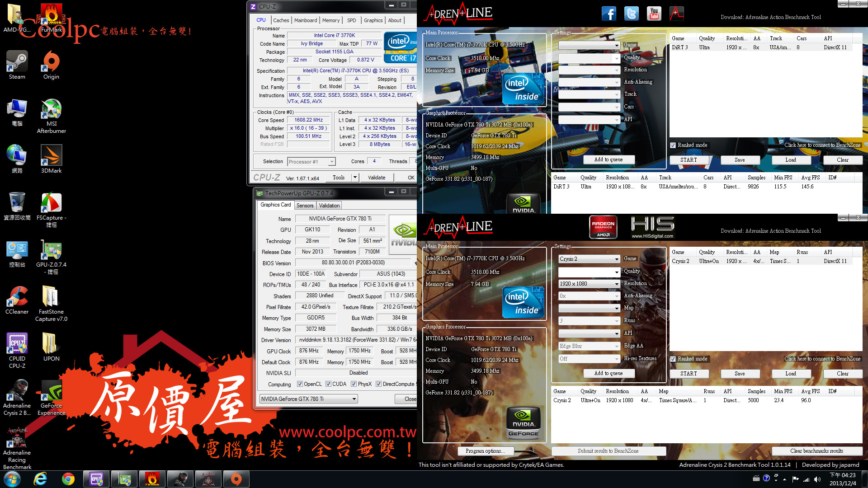Open the AMD-VG folder on desktop
This screenshot has height=488, width=868.
(17, 18)
